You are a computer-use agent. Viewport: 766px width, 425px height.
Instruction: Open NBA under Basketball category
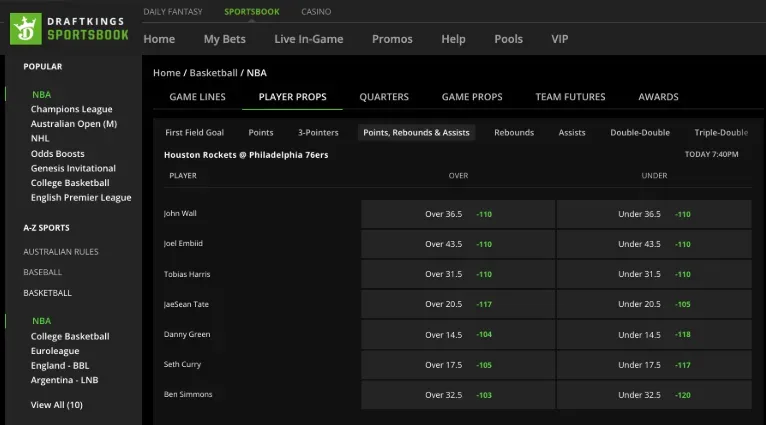click(42, 321)
